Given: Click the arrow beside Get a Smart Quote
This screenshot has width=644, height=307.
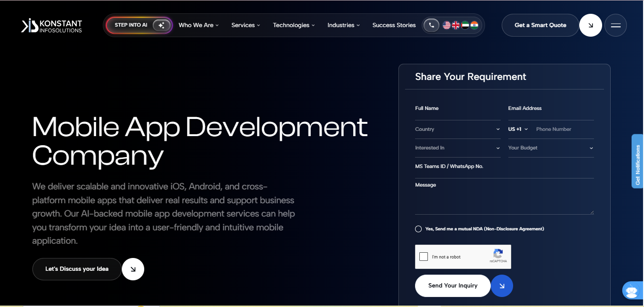Looking at the screenshot, I should 591,25.
